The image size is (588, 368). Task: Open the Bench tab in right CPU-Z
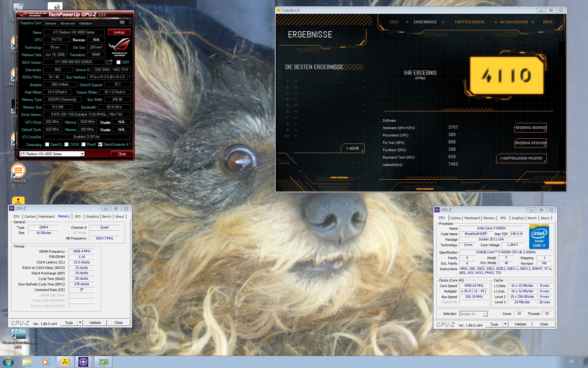532,218
